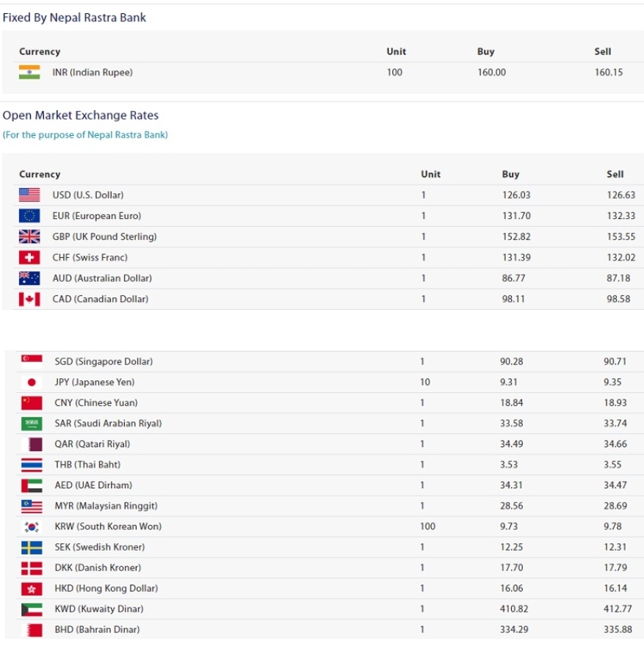Screen dimensions: 644x658
Task: Select 'DKK (Danish Kroner)' currency name
Action: click(98, 568)
